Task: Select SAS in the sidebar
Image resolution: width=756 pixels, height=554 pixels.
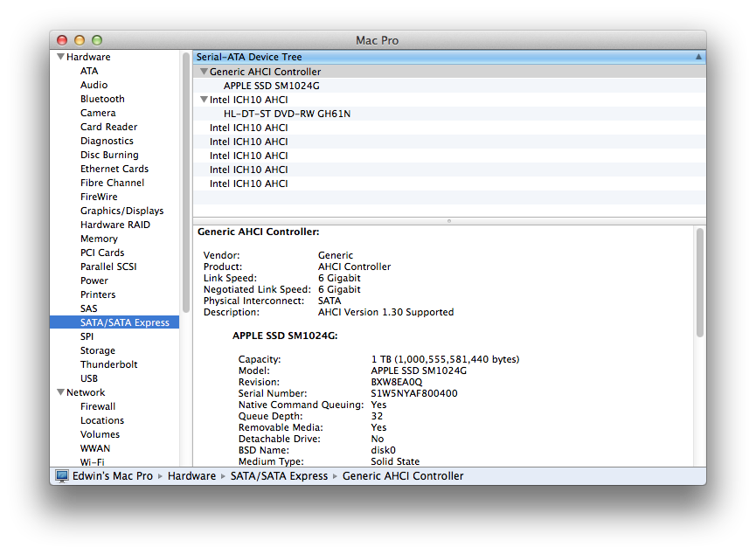Action: coord(89,308)
